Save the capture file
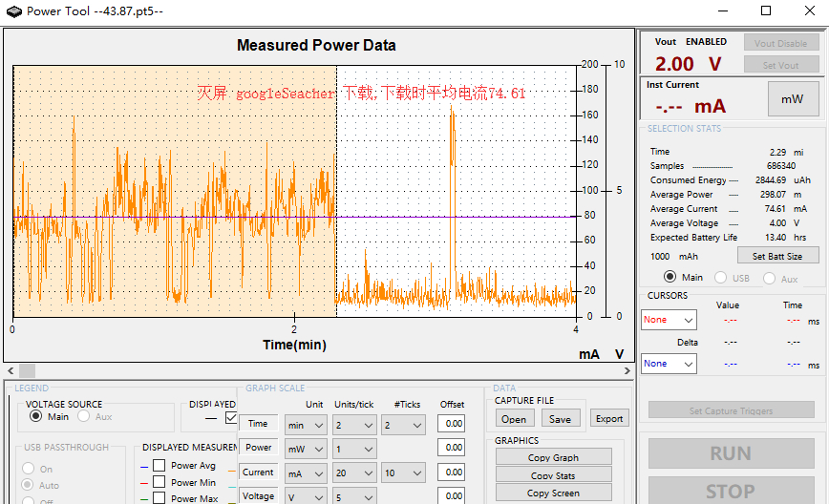 (x=560, y=418)
